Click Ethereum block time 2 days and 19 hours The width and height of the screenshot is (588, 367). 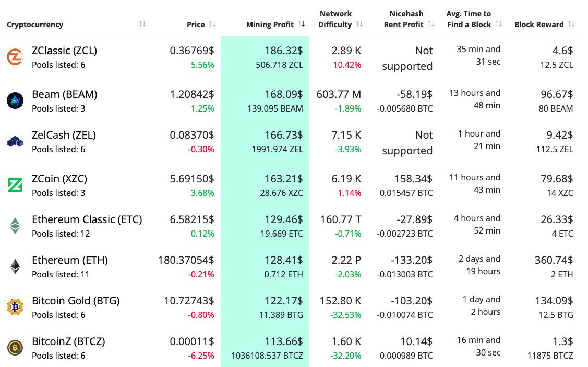pyautogui.click(x=479, y=265)
